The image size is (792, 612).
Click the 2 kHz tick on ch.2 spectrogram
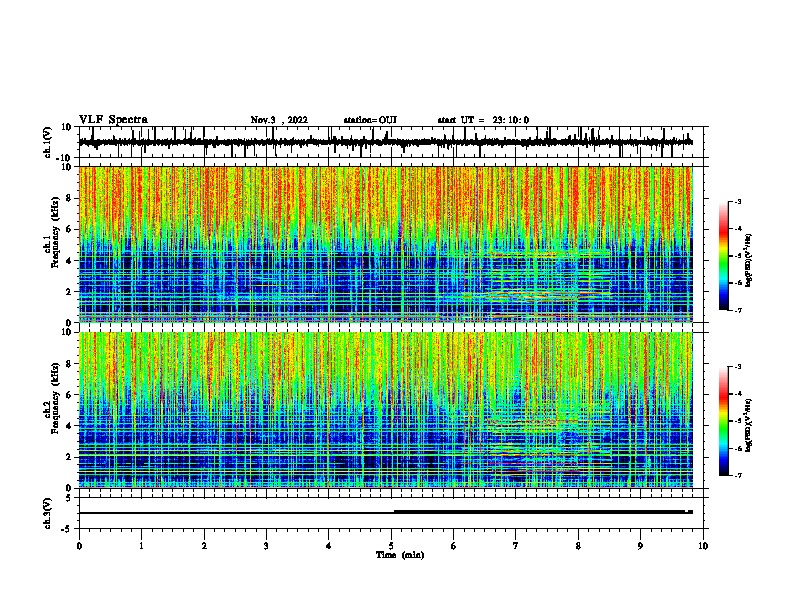click(69, 457)
